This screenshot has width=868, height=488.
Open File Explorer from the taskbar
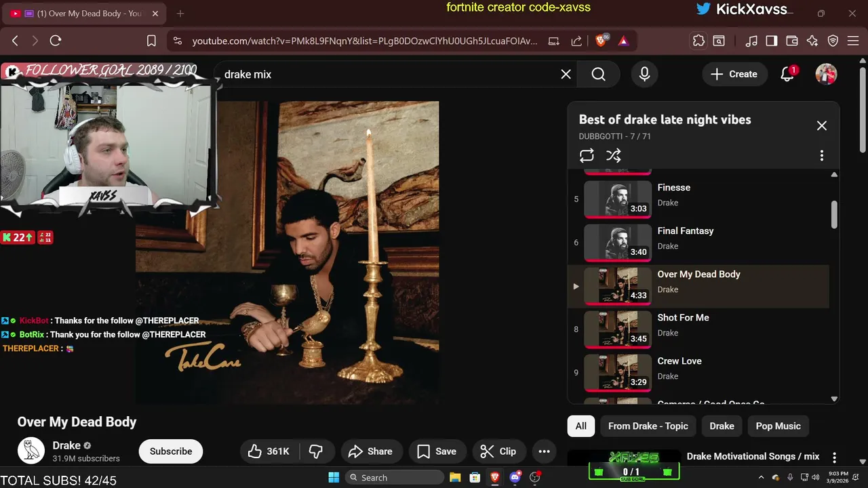[x=455, y=478]
